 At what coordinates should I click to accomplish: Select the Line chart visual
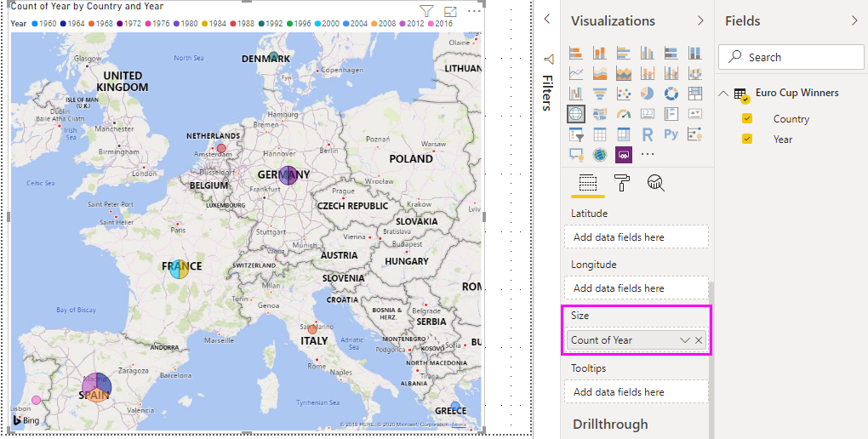click(576, 73)
